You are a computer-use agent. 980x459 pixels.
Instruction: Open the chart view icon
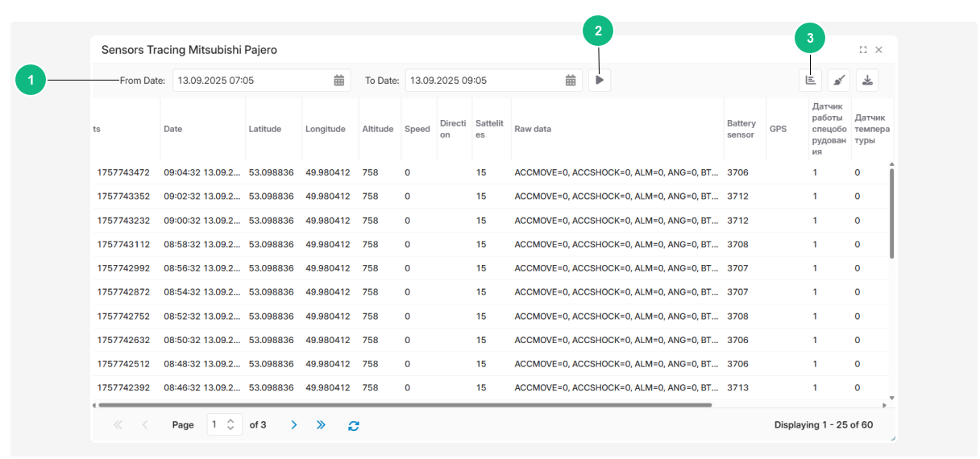(x=811, y=80)
